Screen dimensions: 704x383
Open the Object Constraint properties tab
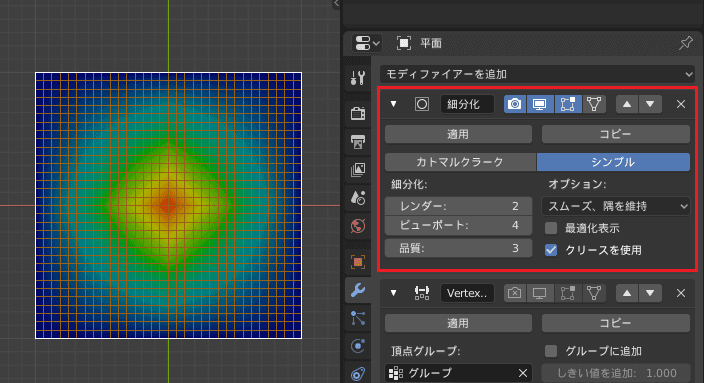click(358, 374)
